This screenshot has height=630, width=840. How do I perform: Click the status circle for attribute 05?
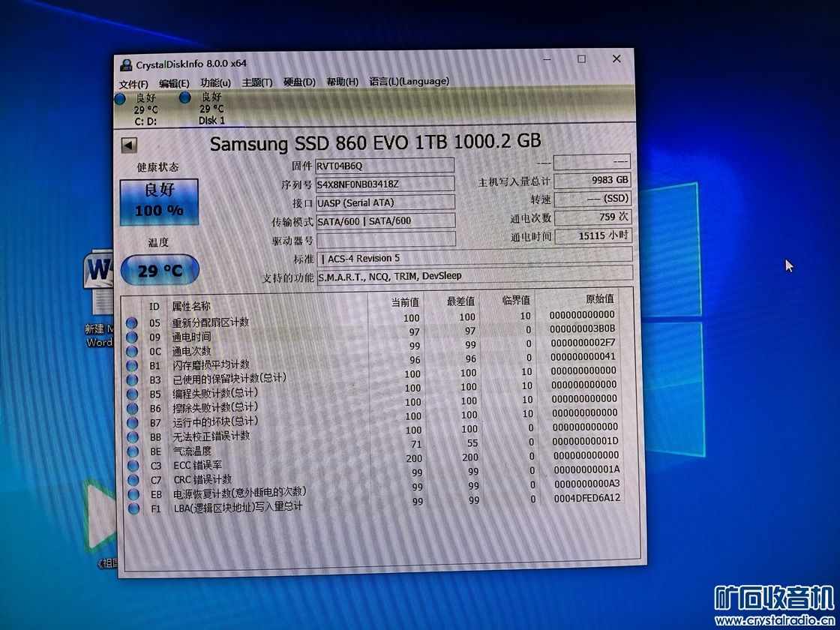[132, 323]
